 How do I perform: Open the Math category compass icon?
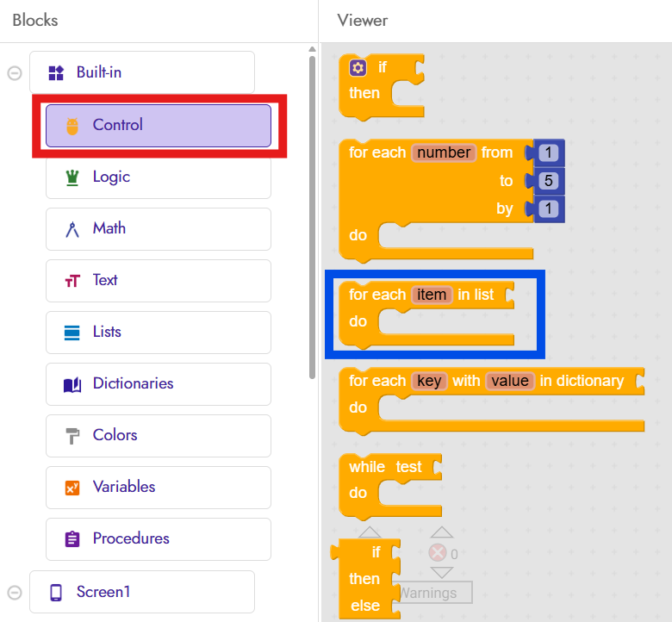point(72,229)
